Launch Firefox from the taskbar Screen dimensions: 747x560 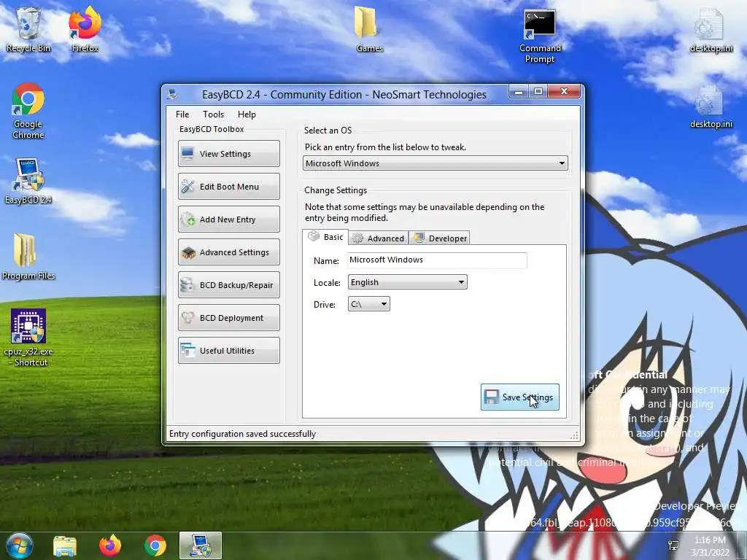(109, 545)
